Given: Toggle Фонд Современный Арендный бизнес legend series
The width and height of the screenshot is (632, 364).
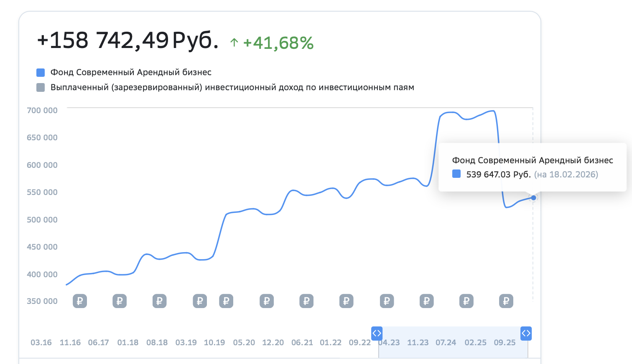Looking at the screenshot, I should tap(131, 72).
